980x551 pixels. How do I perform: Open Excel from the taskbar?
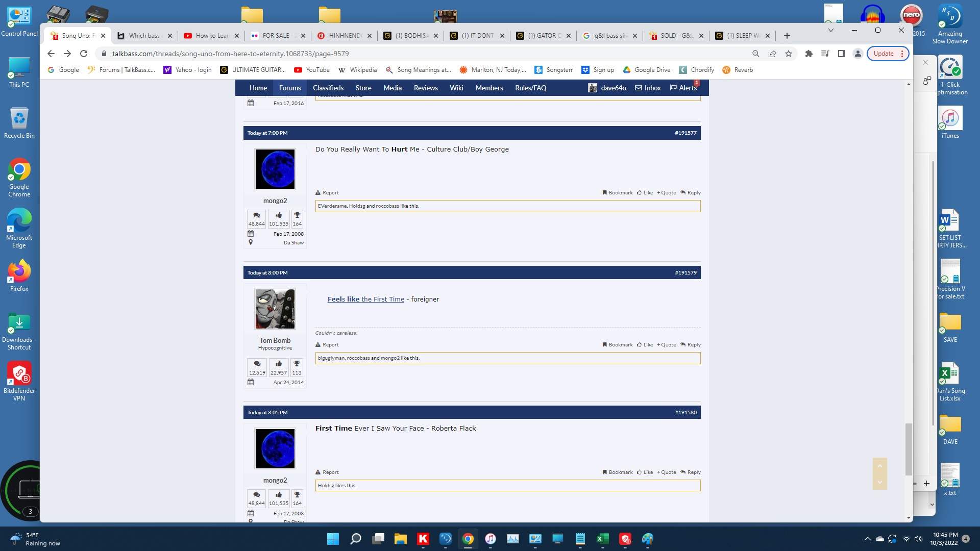coord(603,539)
